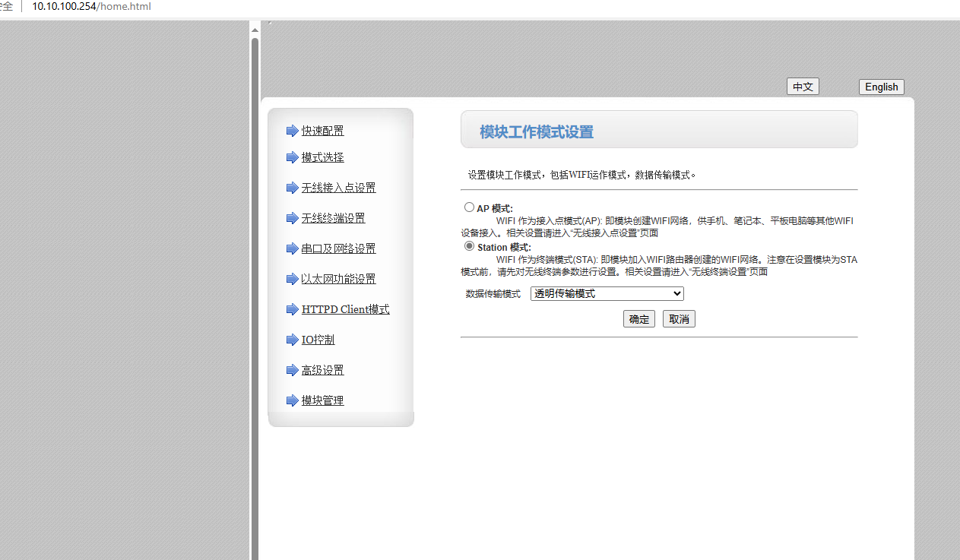Image resolution: width=960 pixels, height=560 pixels.
Task: Select the Station 模式 radio button
Action: [x=469, y=246]
